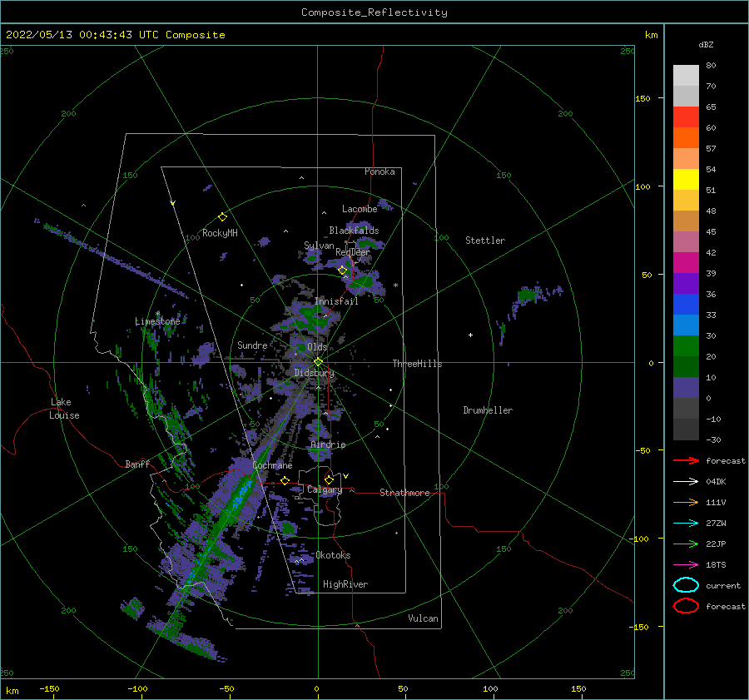The height and width of the screenshot is (700, 749).
Task: Click the yellow diamond marker above RockyMH
Action: pyautogui.click(x=222, y=217)
